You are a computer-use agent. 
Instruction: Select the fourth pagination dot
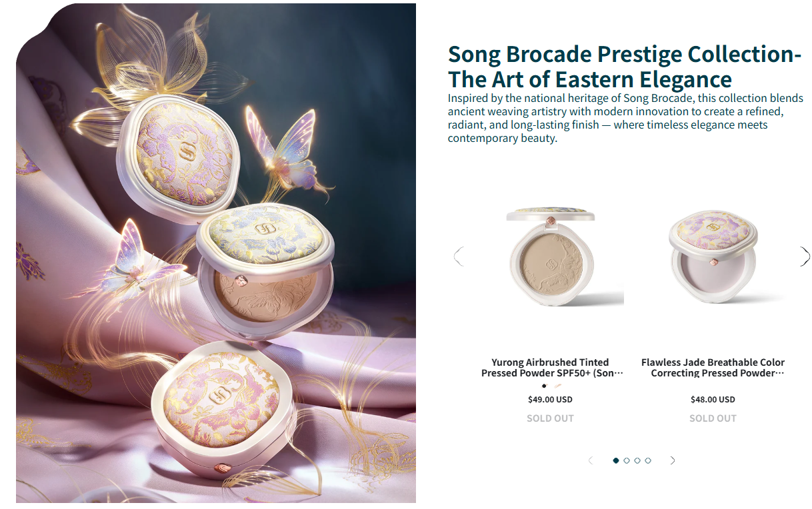coord(648,460)
